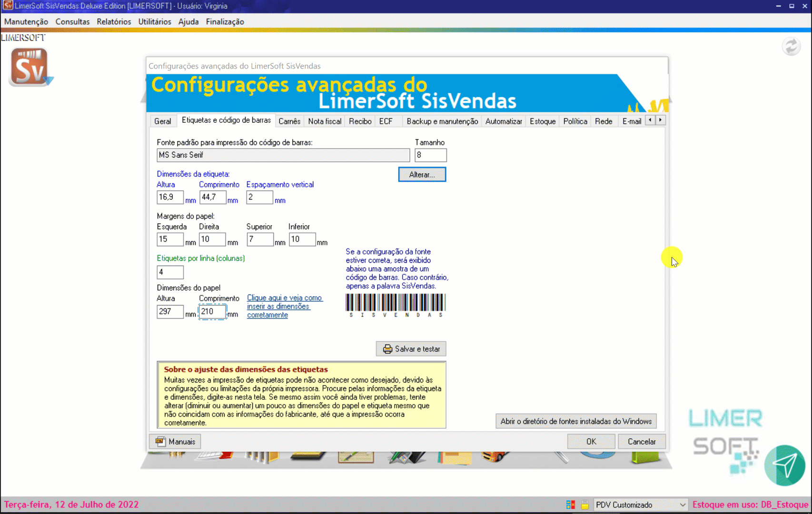Click the SisVendas Sv logo icon
812x514 pixels.
30,68
